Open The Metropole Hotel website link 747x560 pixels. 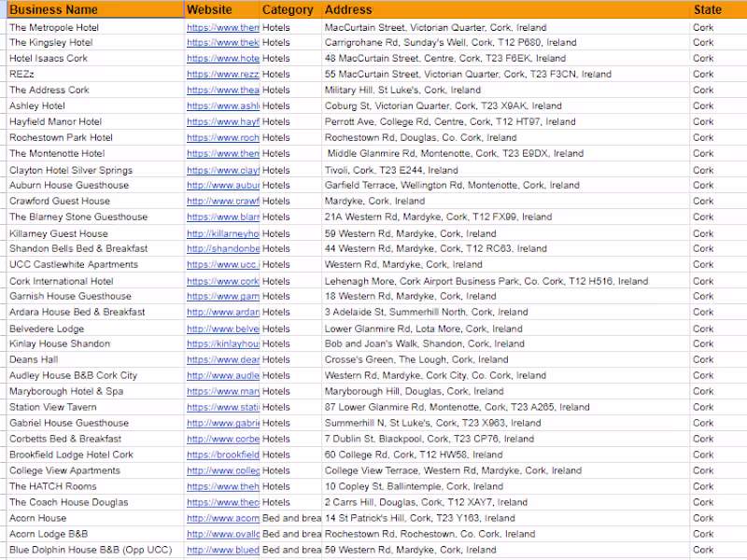coord(223,28)
